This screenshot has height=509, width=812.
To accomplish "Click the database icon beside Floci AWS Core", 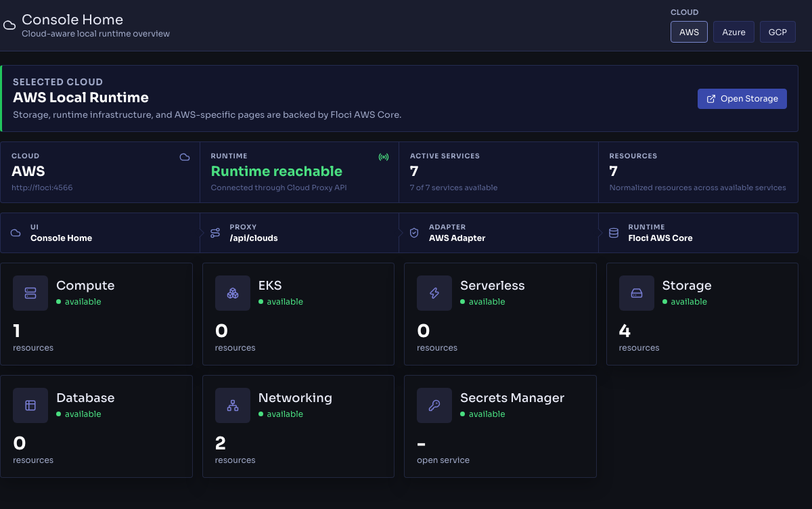I will [614, 233].
